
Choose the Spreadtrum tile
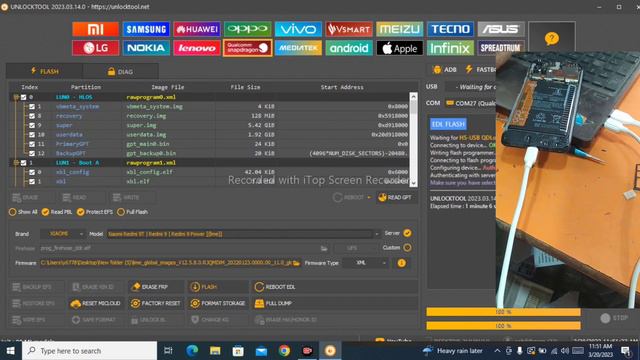point(501,48)
